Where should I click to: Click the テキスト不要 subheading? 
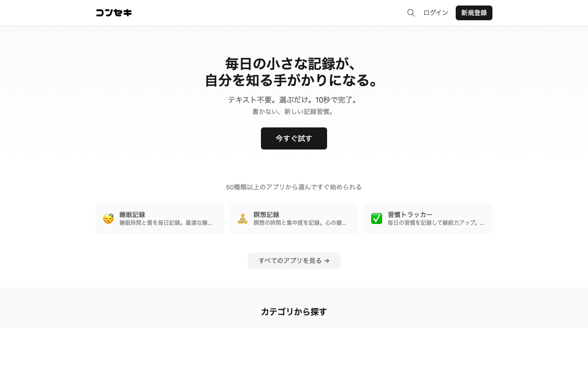pyautogui.click(x=294, y=99)
